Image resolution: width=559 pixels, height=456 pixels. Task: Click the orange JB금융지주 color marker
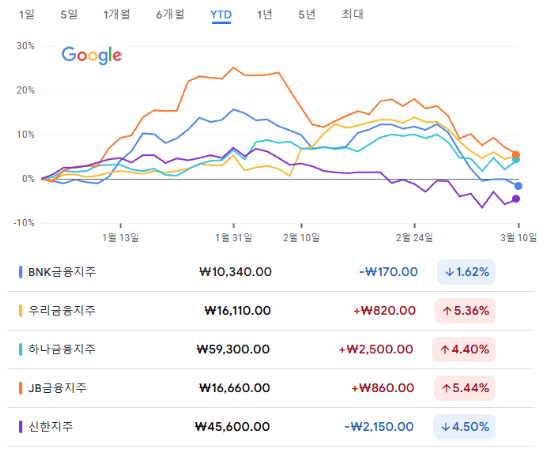point(20,388)
